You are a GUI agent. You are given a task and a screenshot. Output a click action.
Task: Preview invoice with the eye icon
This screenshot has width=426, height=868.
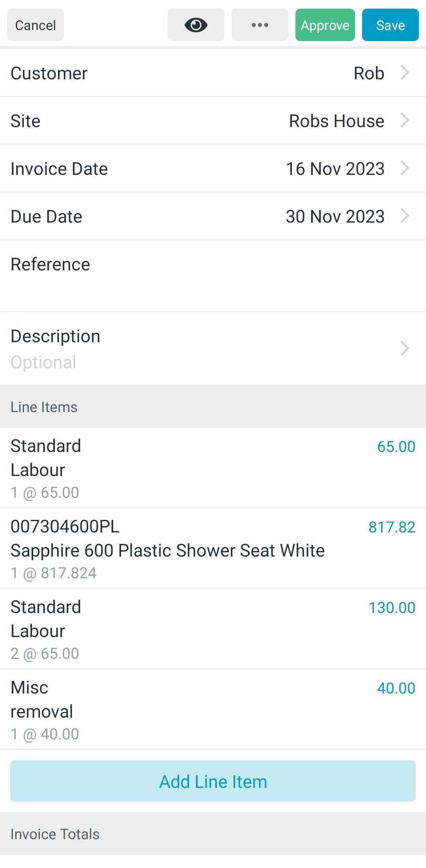pos(196,25)
